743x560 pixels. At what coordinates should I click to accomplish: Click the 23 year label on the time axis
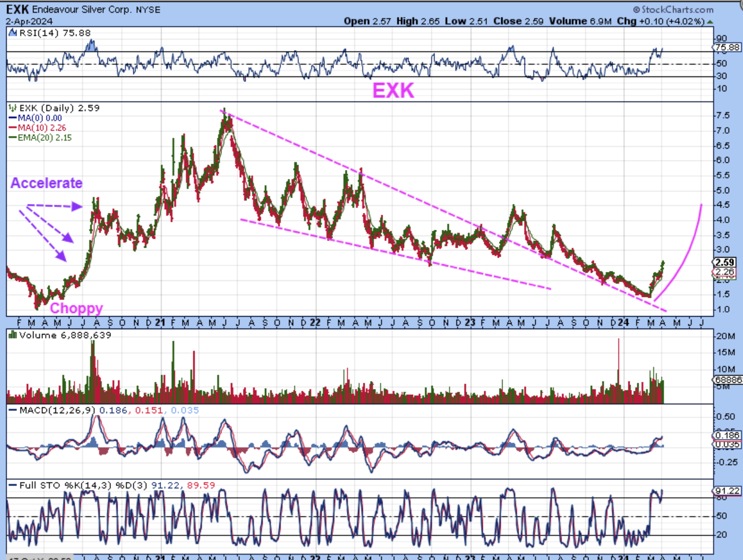click(470, 323)
